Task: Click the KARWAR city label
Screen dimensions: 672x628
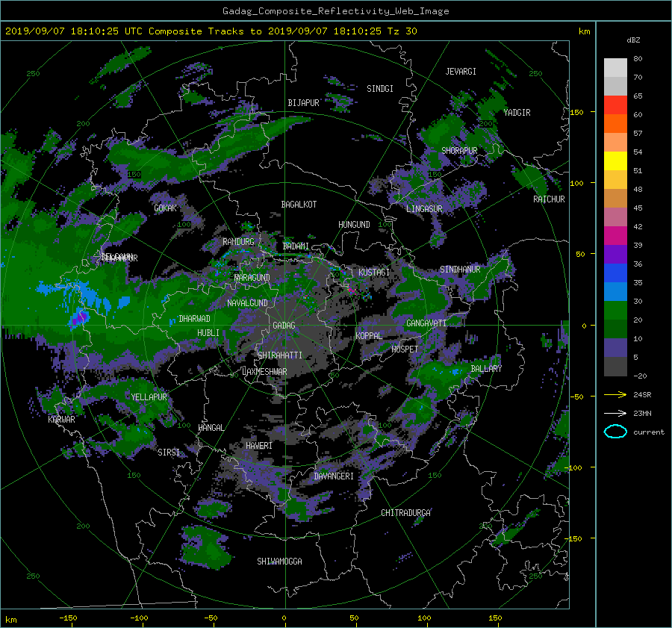Action: pyautogui.click(x=61, y=420)
